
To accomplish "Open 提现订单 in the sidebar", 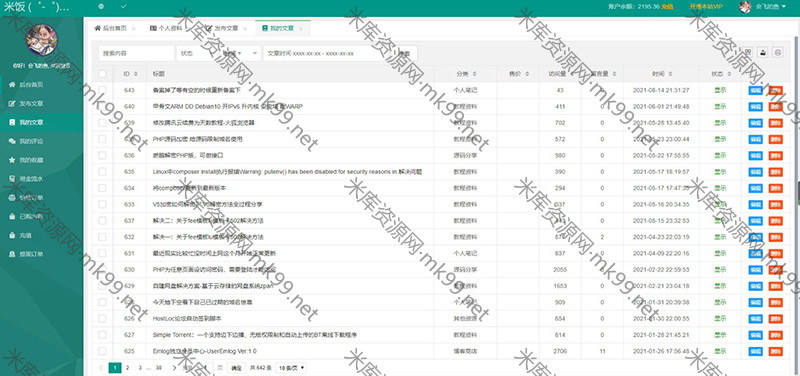I will point(41,254).
